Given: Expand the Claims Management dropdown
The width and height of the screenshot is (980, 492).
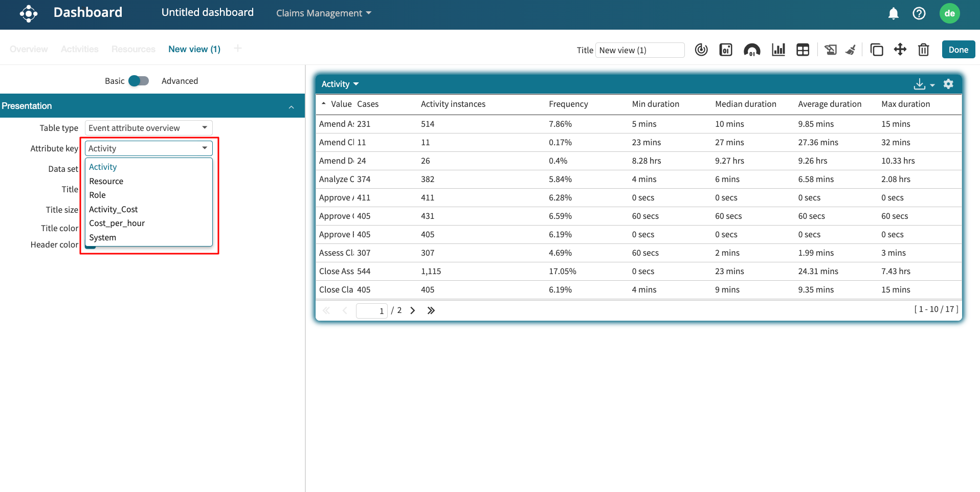Looking at the screenshot, I should [323, 13].
